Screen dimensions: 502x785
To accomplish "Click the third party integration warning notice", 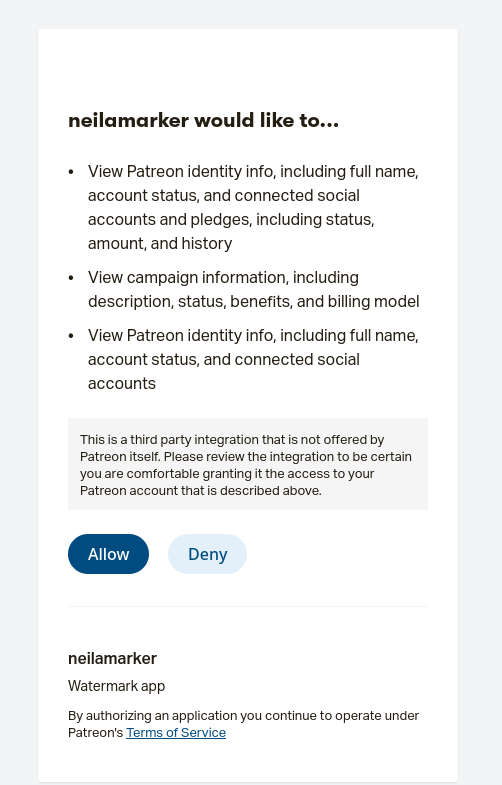I will (248, 464).
